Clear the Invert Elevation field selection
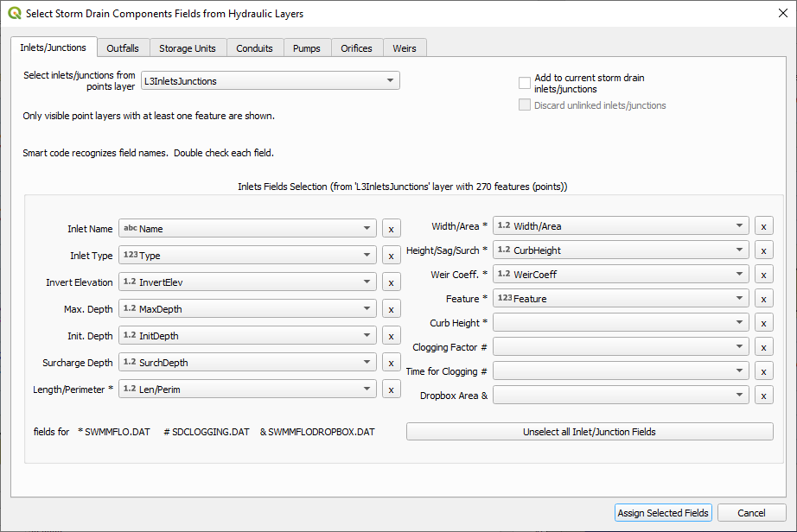Image resolution: width=797 pixels, height=532 pixels. point(391,282)
